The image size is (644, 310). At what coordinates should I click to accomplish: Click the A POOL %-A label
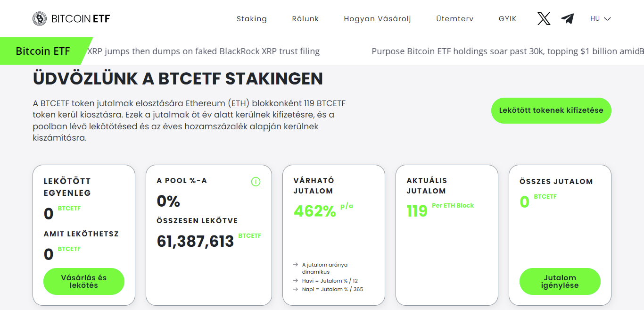[x=182, y=181]
